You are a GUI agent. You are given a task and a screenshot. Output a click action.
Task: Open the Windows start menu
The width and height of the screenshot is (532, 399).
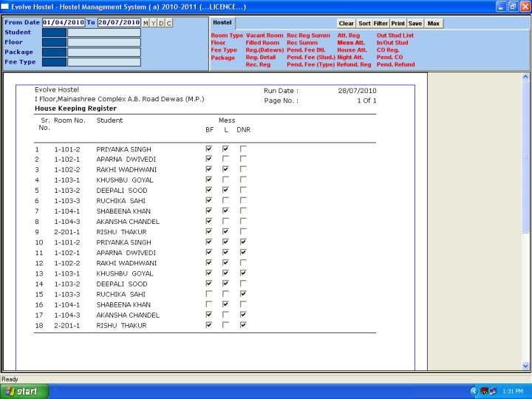click(24, 391)
